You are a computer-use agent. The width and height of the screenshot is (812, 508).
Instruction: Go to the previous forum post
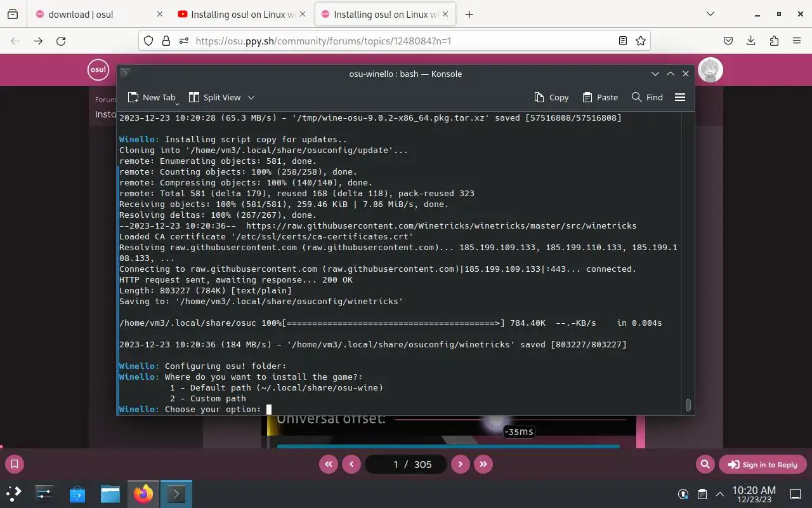[x=351, y=464]
